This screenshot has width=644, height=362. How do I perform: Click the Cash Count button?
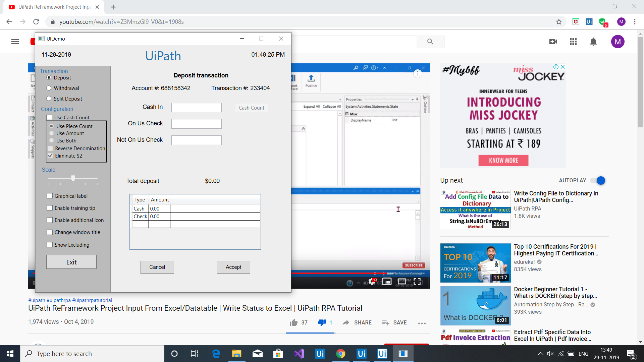252,108
